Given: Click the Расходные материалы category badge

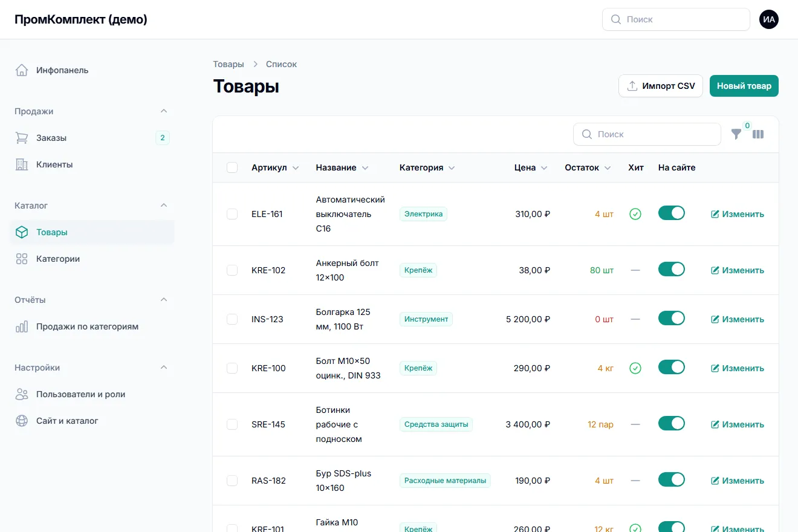Looking at the screenshot, I should (445, 481).
